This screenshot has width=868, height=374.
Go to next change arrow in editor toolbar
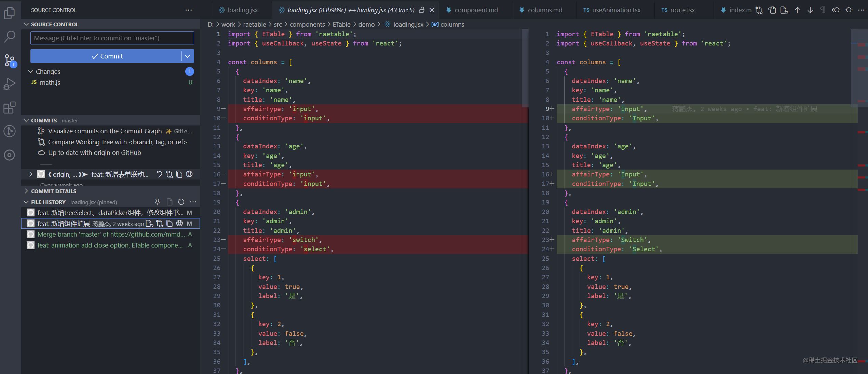810,10
